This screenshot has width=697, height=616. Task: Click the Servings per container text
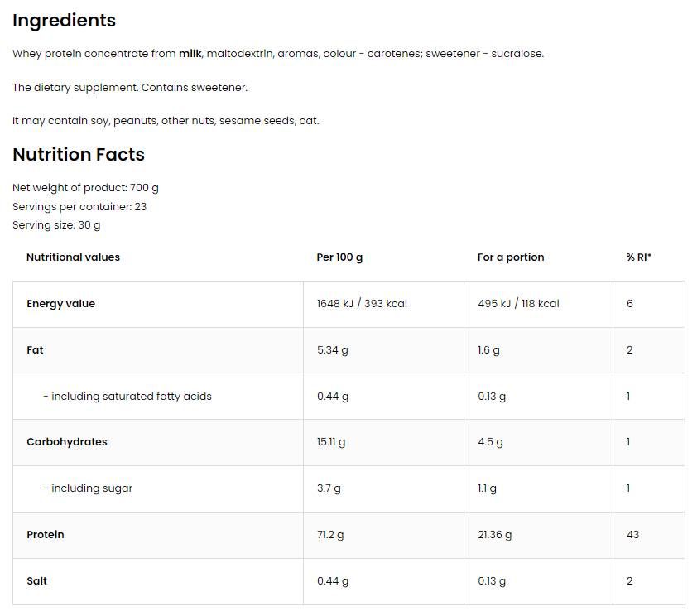79,207
